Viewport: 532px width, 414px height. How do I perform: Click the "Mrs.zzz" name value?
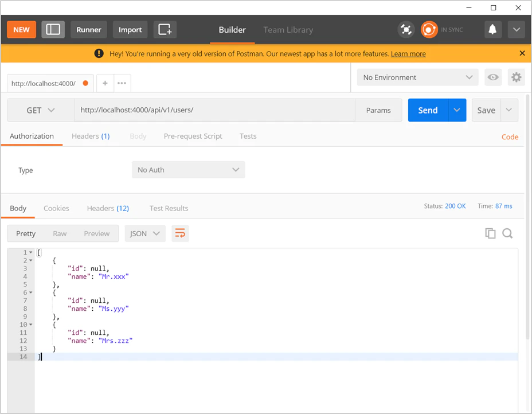tap(116, 341)
